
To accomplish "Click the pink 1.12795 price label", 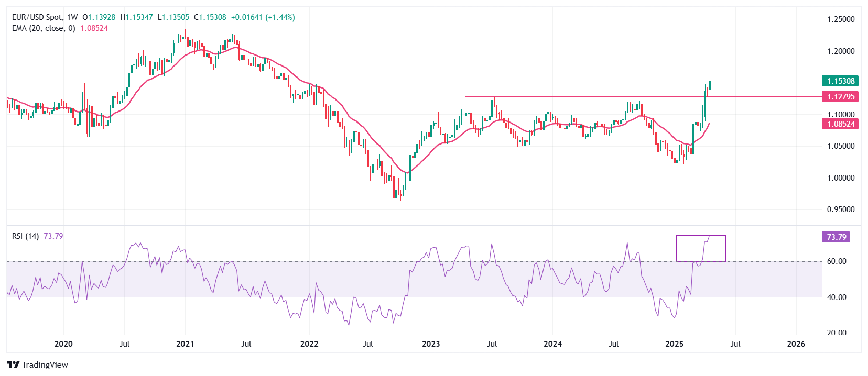I will pos(840,97).
